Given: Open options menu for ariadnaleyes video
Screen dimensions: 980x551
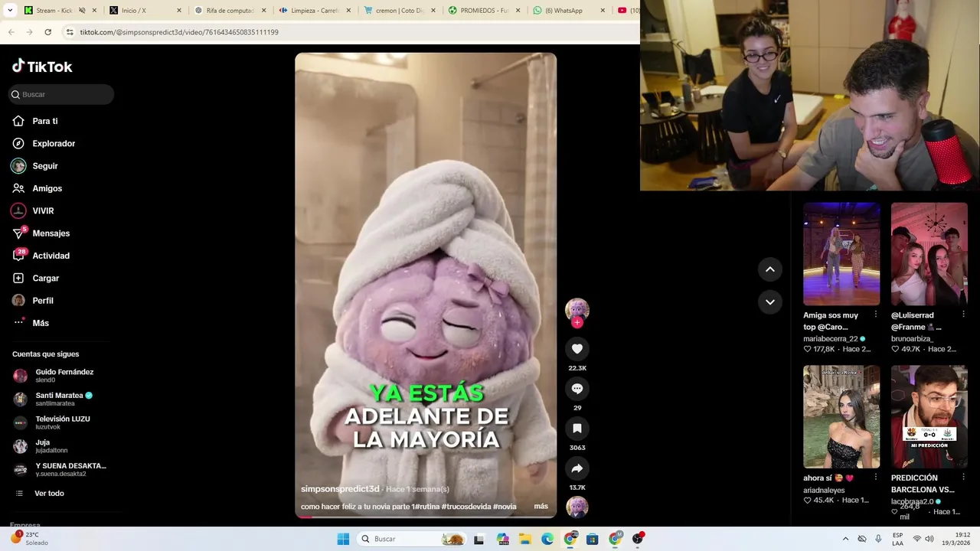Looking at the screenshot, I should [x=876, y=478].
